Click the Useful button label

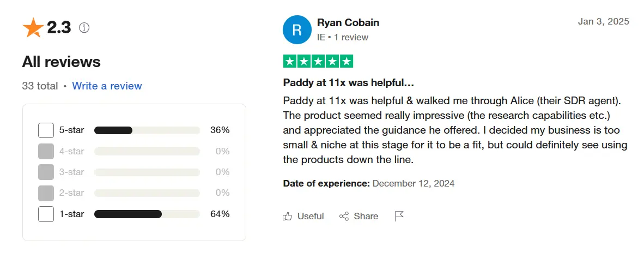pyautogui.click(x=311, y=217)
